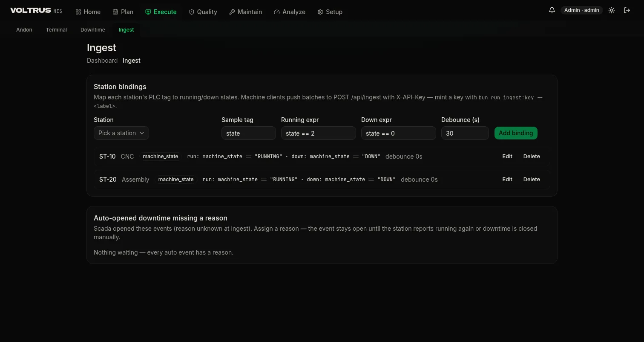This screenshot has width=644, height=342.
Task: Switch to the Terminal tab
Action: [56, 29]
